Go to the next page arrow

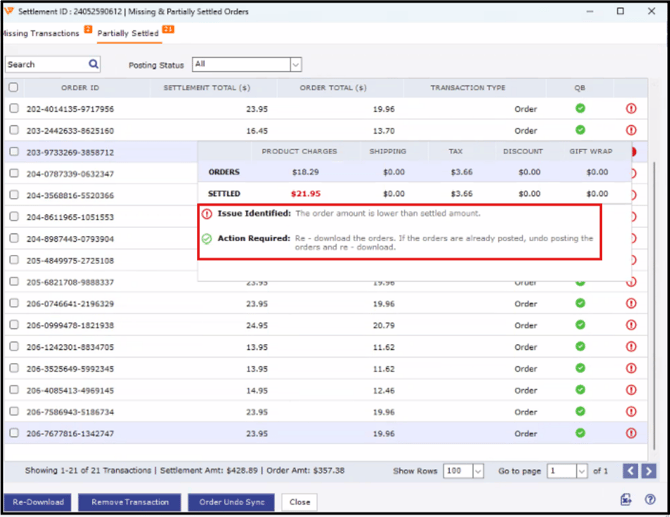click(649, 471)
